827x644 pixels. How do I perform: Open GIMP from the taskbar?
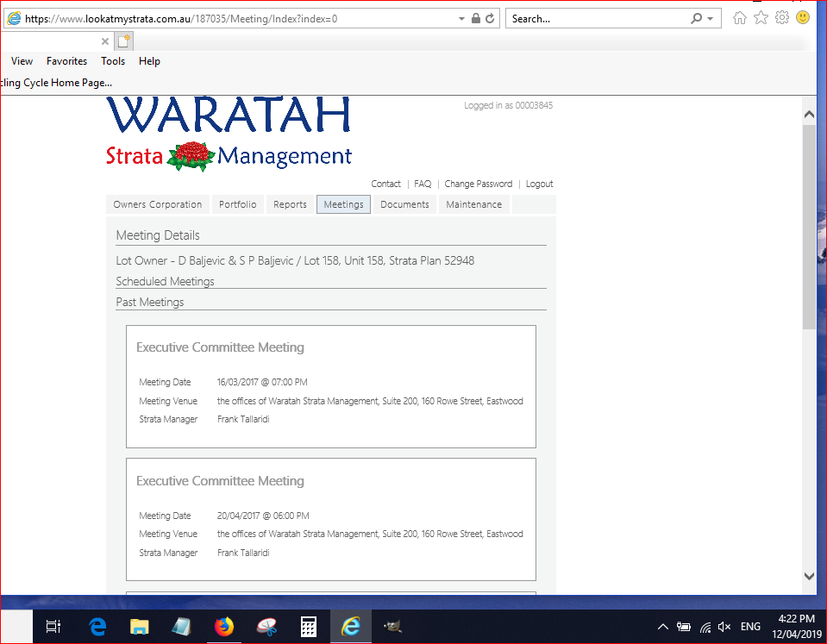pos(393,627)
